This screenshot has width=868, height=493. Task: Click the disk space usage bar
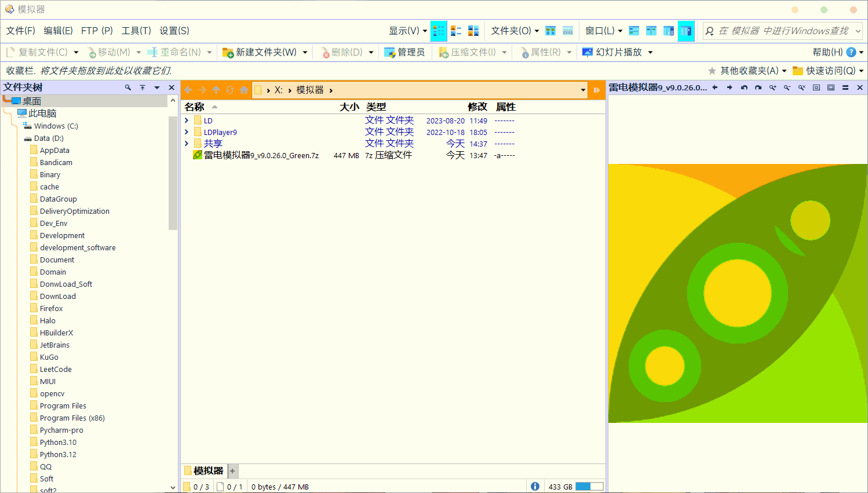[x=589, y=487]
